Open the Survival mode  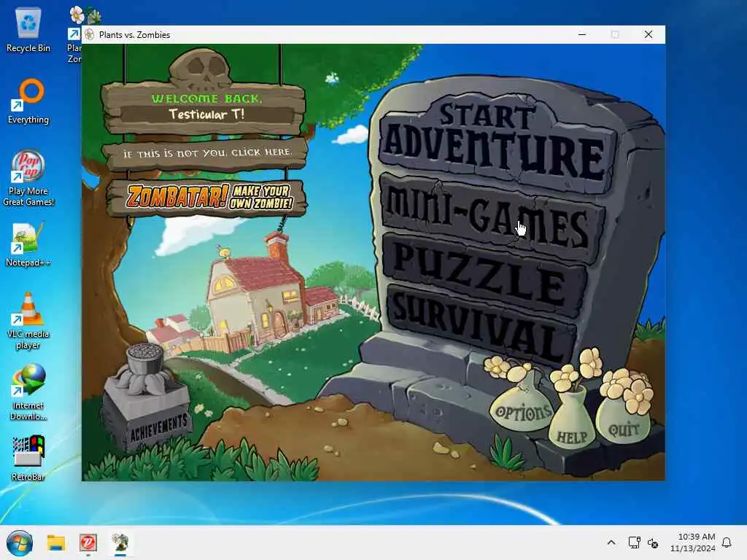point(481,324)
